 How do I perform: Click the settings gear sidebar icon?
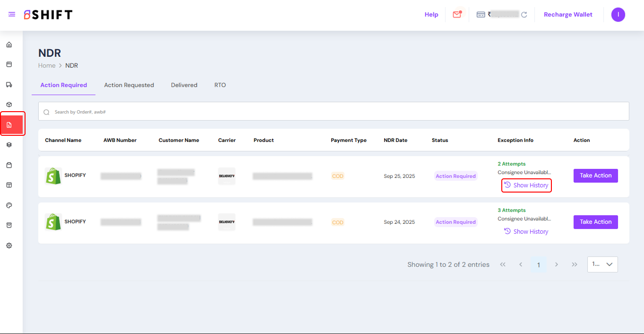pos(9,246)
